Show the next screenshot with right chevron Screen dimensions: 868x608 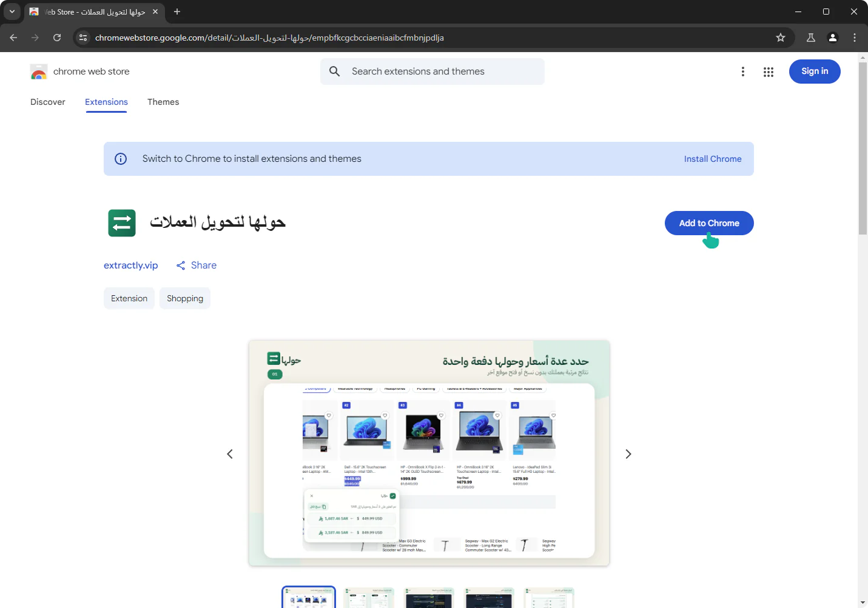click(628, 454)
